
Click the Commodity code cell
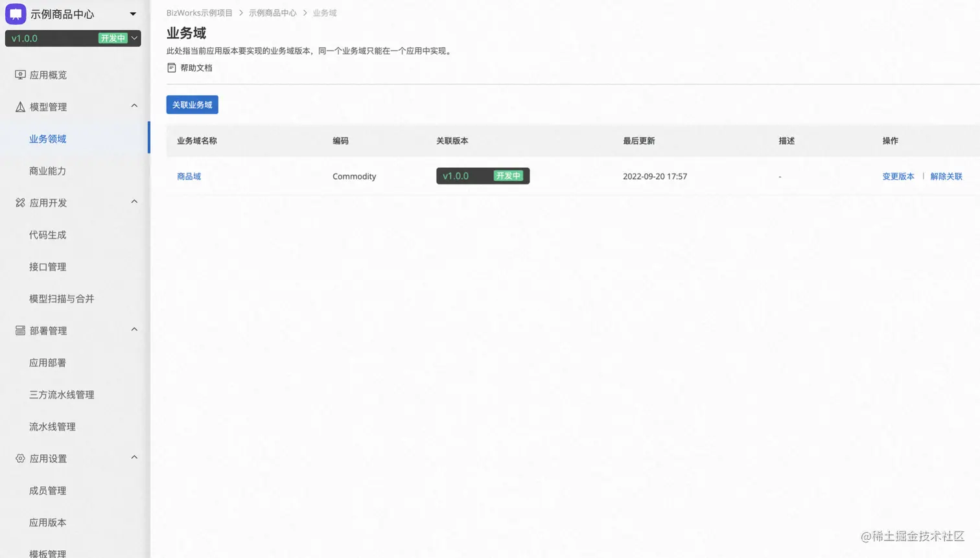[354, 176]
